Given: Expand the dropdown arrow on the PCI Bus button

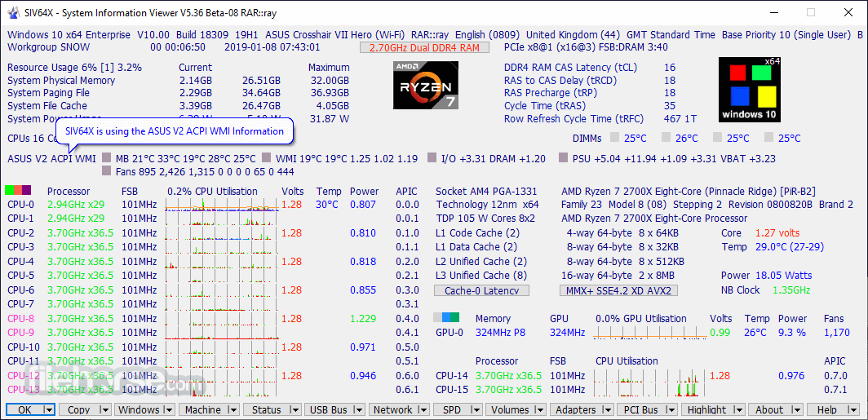Looking at the screenshot, I should point(671,410).
